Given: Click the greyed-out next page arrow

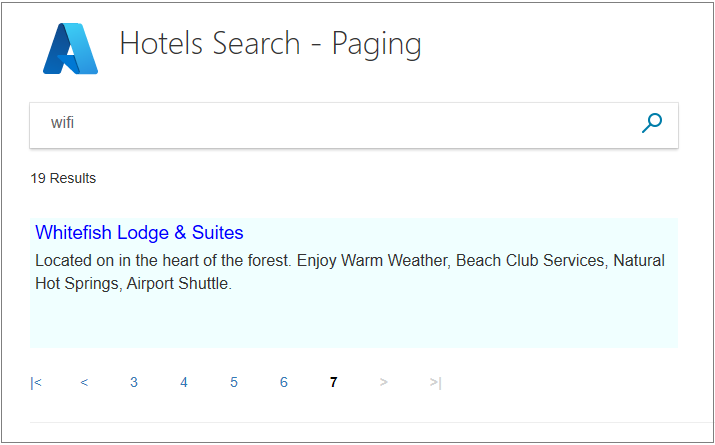Looking at the screenshot, I should click(384, 382).
